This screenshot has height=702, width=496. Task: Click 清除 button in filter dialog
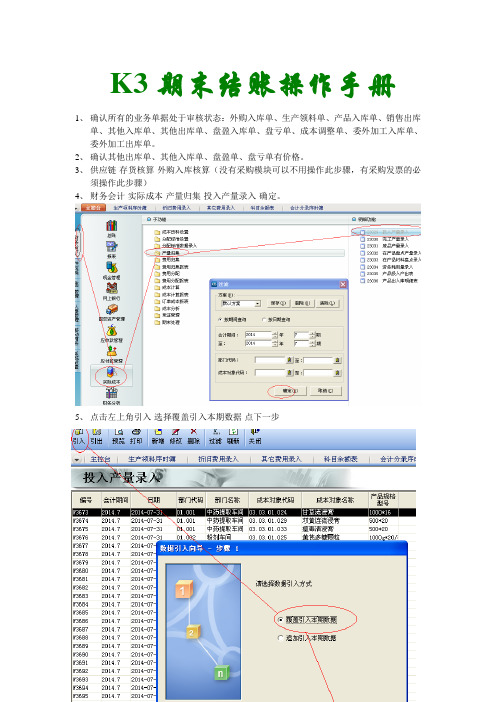click(327, 304)
